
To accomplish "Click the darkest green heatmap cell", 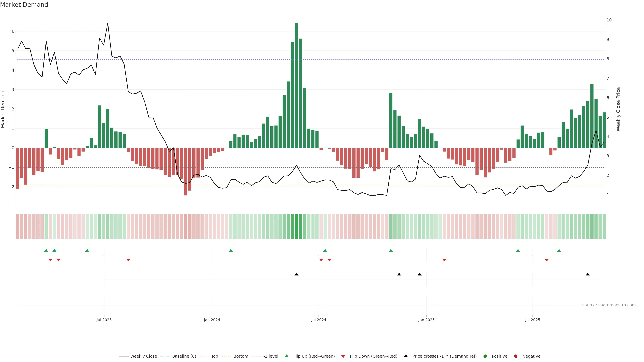I will click(296, 226).
